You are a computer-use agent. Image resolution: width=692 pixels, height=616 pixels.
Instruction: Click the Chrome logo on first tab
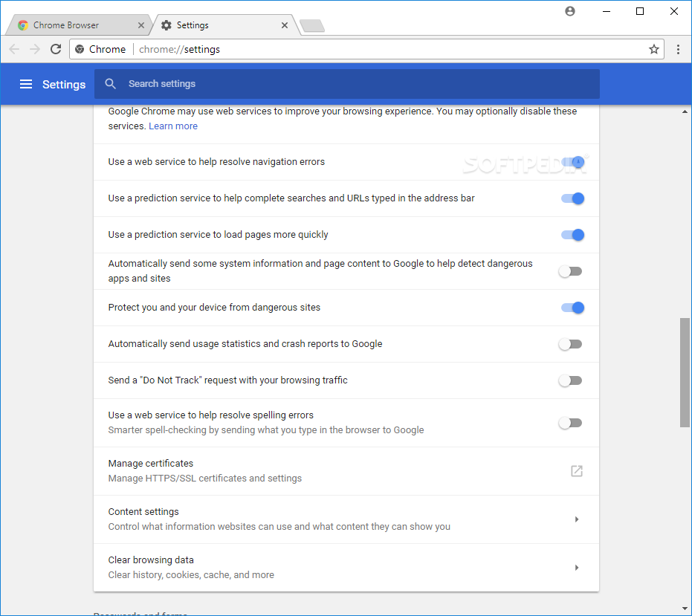23,25
